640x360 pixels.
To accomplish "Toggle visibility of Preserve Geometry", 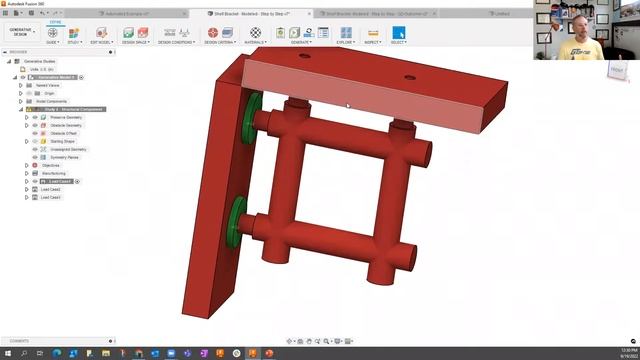I will tap(35, 118).
